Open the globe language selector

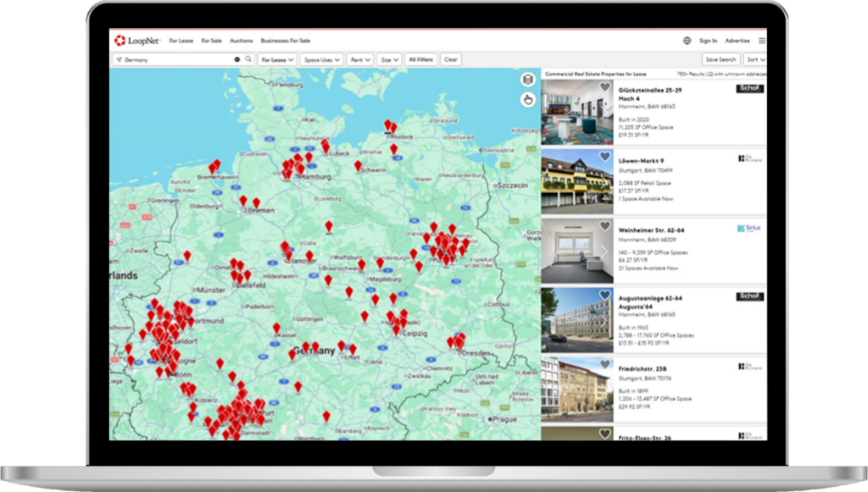(687, 41)
